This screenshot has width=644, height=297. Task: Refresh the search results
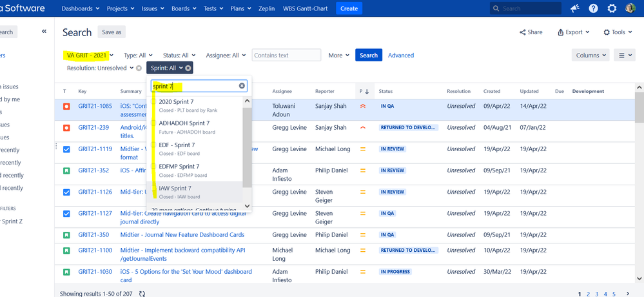(x=142, y=294)
